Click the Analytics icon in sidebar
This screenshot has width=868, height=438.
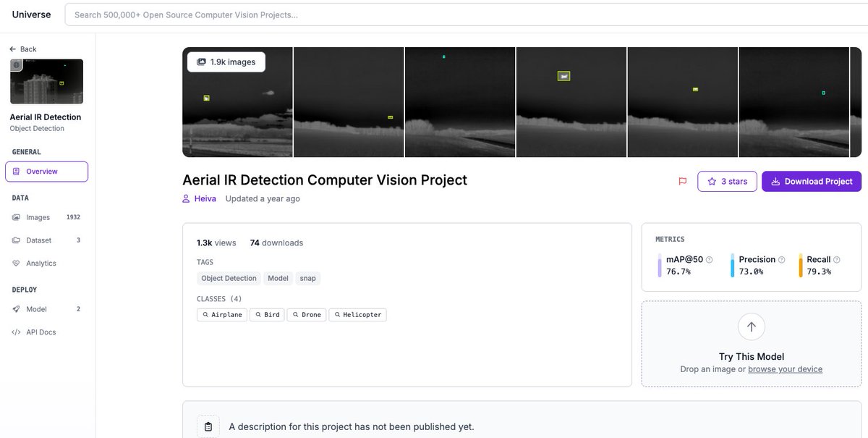[16, 264]
